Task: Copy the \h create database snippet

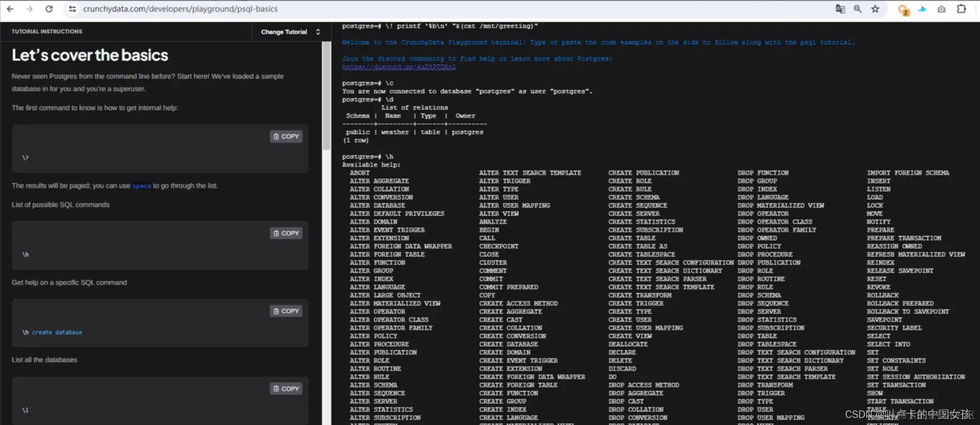Action: coord(286,311)
